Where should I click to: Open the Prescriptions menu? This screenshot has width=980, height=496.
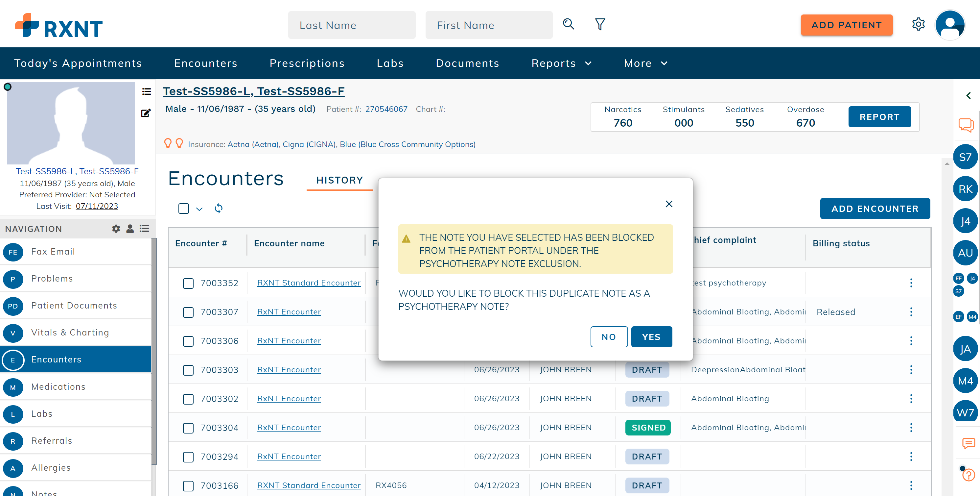[307, 63]
